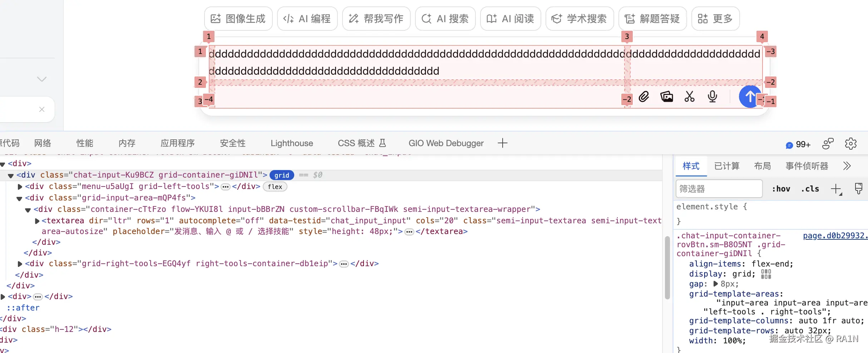Open the 布局 layout pane tab

click(763, 166)
